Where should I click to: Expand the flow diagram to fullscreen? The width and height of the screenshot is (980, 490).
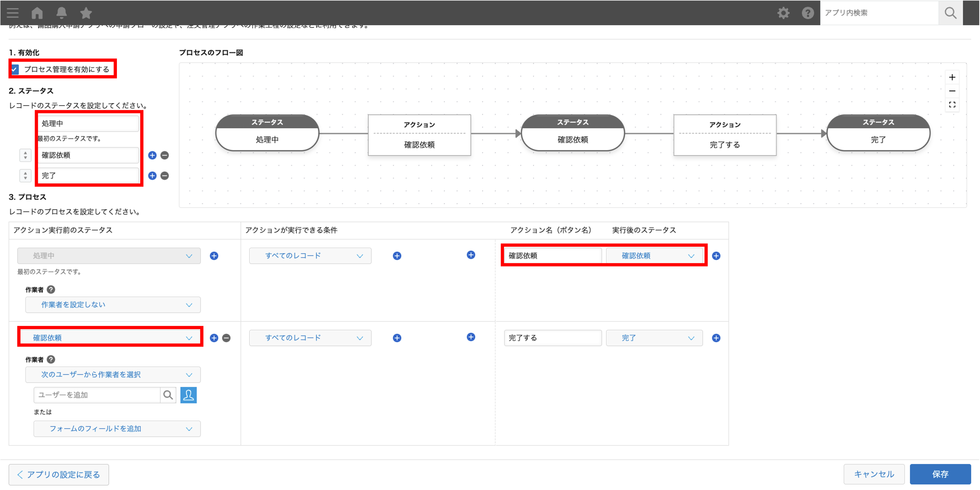pos(952,105)
